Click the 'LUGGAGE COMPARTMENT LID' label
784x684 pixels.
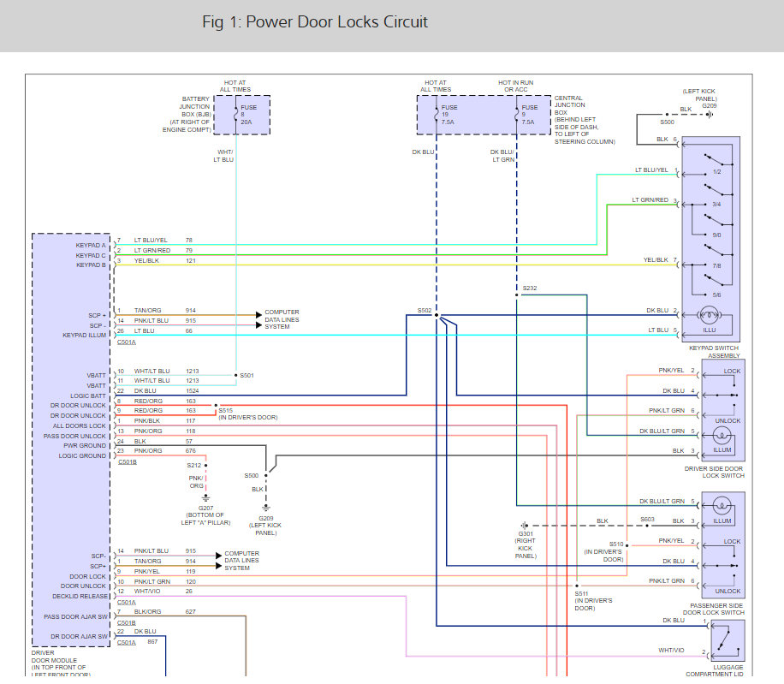(x=715, y=670)
